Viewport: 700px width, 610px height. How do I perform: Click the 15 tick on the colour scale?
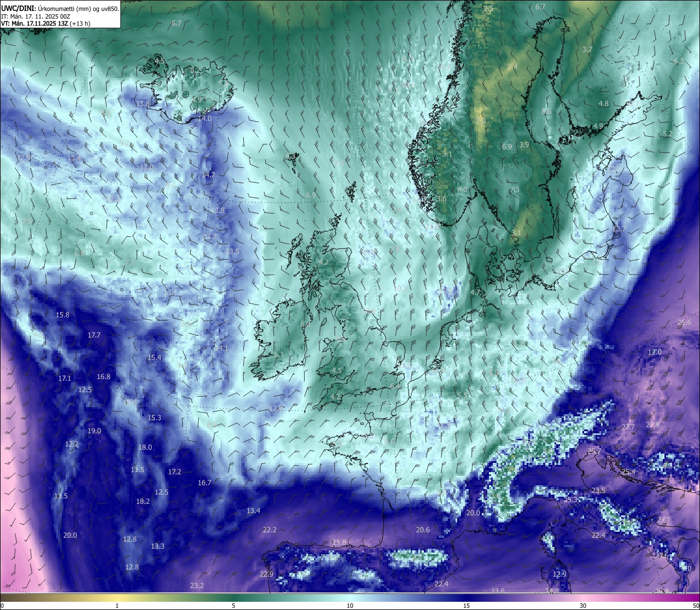[x=466, y=605]
